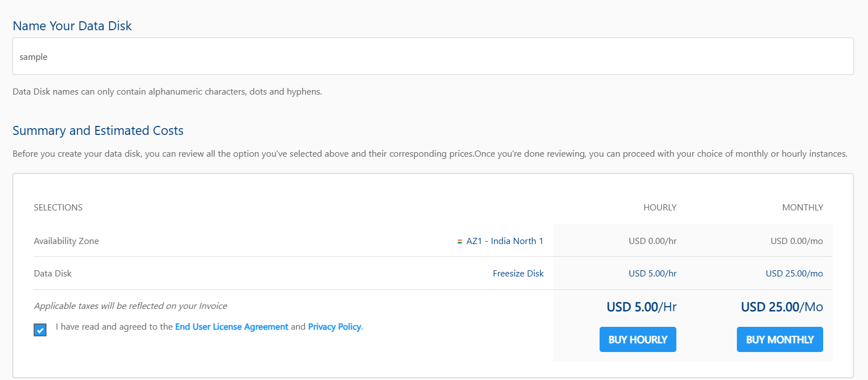Click the Availability Zone hourly price USD 0.00/hr
This screenshot has width=868, height=380.
coord(652,241)
